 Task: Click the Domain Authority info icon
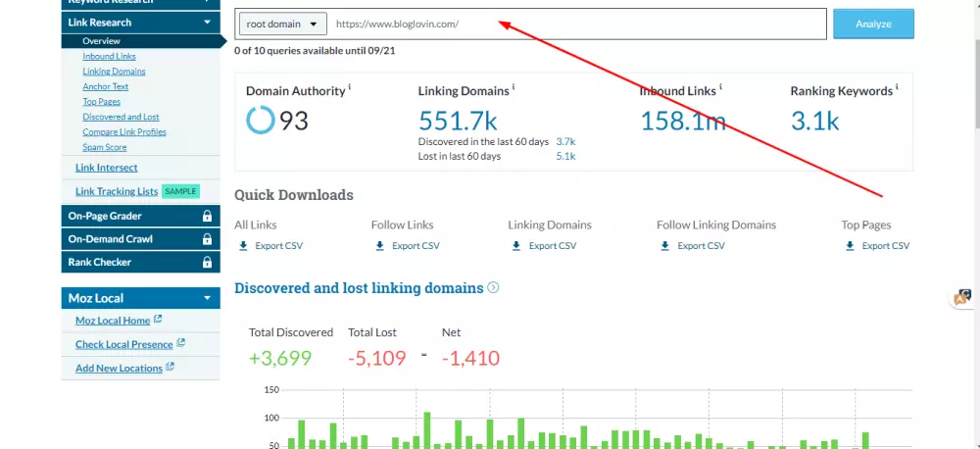tap(350, 87)
